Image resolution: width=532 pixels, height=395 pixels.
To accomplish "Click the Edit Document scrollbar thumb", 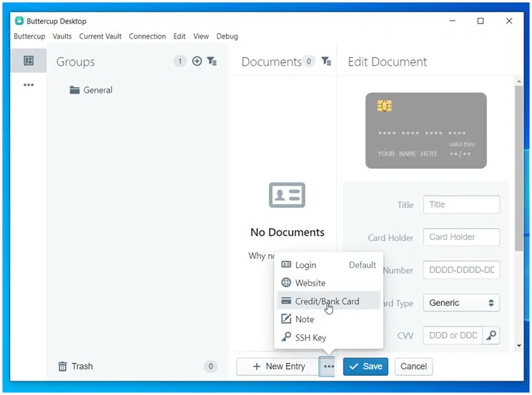I will pyautogui.click(x=518, y=168).
